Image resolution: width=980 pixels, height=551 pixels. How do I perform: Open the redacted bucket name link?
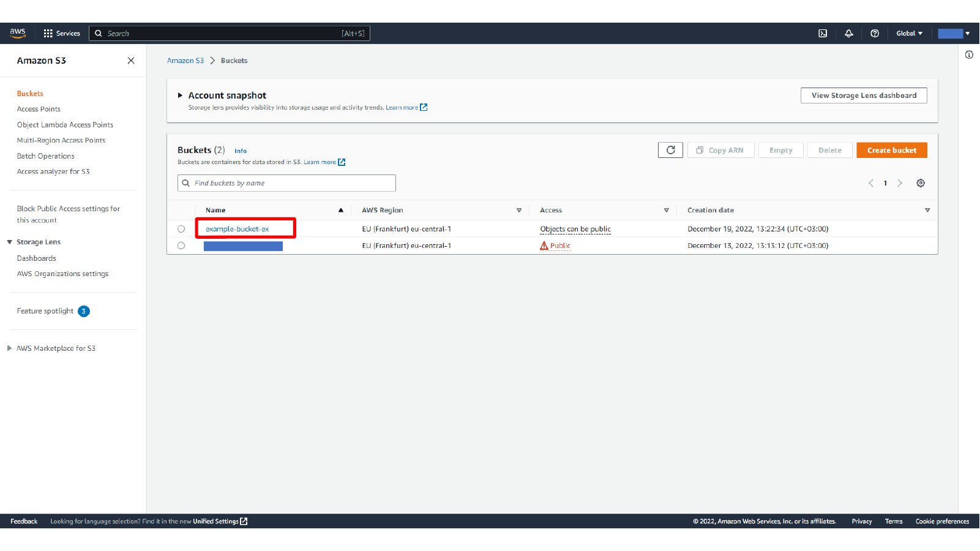(x=243, y=246)
